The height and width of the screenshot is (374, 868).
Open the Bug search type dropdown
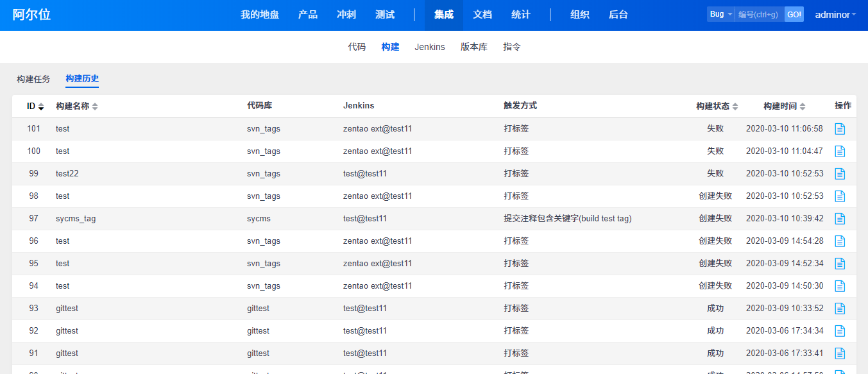(x=720, y=14)
